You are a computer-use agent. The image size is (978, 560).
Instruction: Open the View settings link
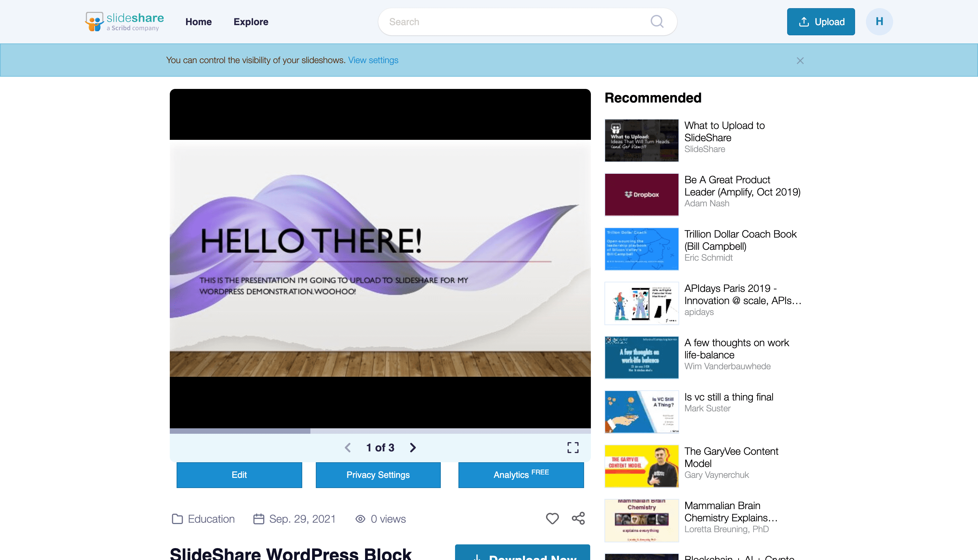(x=373, y=60)
